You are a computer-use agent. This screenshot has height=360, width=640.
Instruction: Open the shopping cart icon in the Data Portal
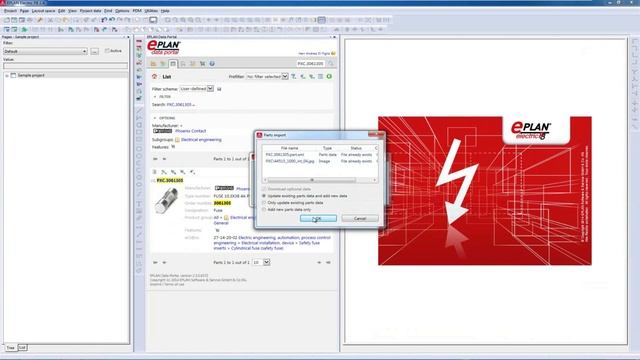[x=202, y=64]
